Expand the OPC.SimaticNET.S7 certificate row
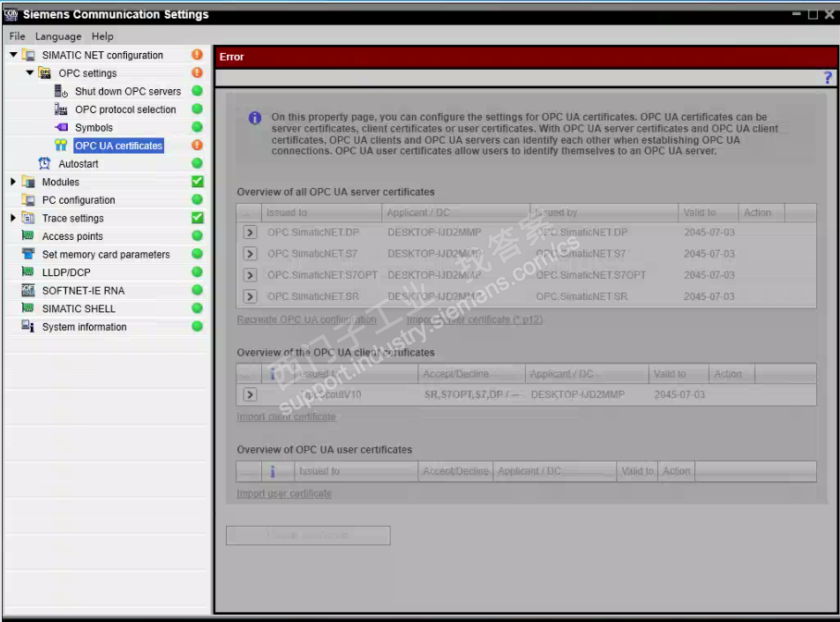 (x=250, y=253)
